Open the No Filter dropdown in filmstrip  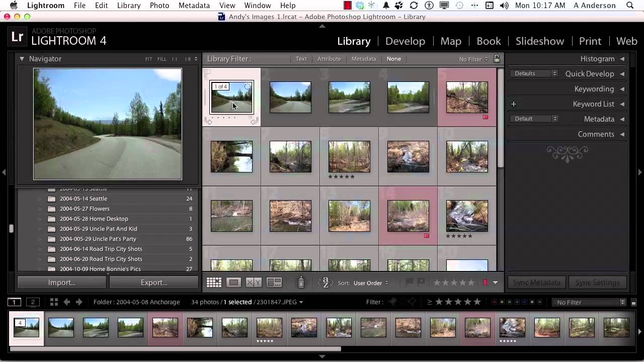(x=589, y=302)
